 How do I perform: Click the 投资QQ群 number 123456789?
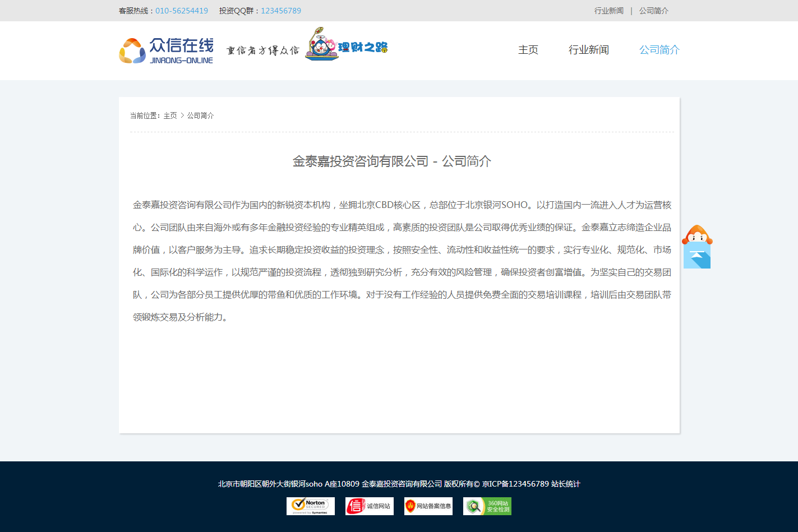tap(281, 11)
